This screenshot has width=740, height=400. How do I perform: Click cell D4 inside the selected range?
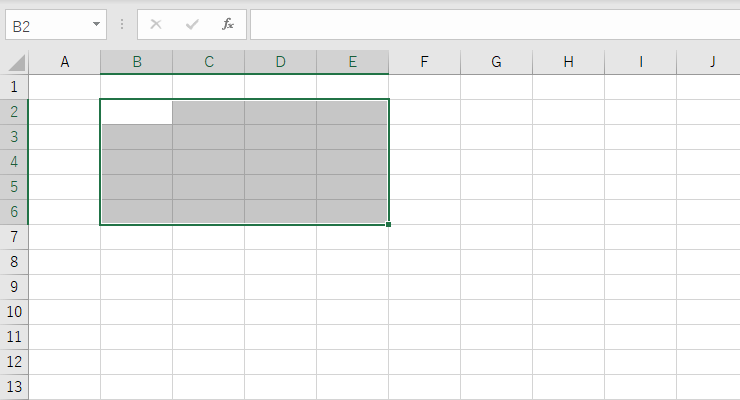281,162
